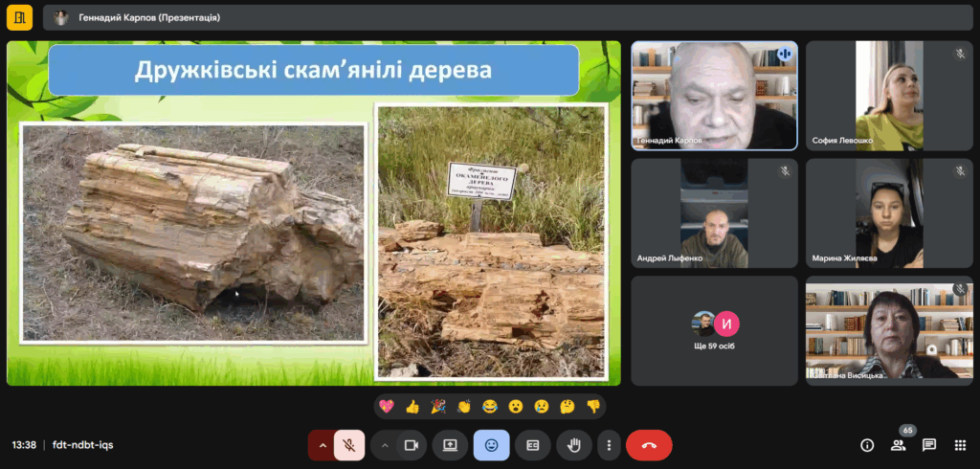The width and height of the screenshot is (980, 469).
Task: Select the presentation slide with petrified trees
Action: coord(313,212)
